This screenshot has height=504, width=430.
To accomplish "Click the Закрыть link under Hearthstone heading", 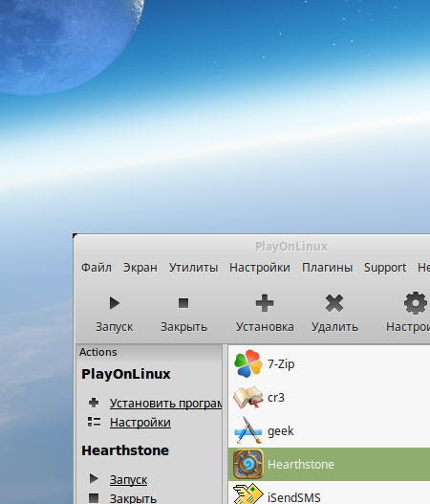I will (x=133, y=498).
